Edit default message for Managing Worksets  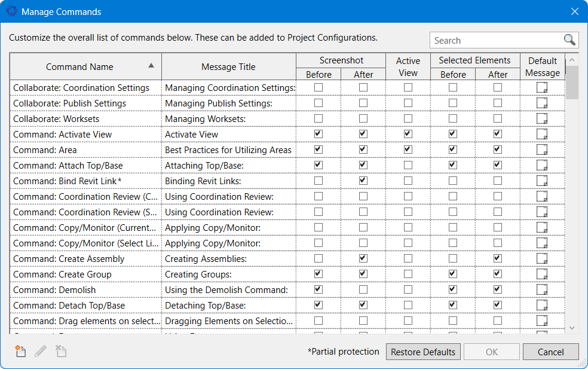[542, 118]
